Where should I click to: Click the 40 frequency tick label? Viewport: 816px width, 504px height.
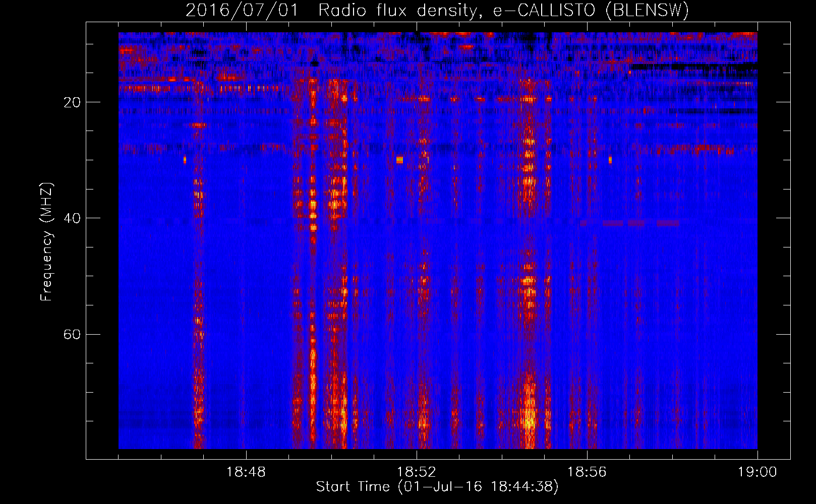point(72,218)
